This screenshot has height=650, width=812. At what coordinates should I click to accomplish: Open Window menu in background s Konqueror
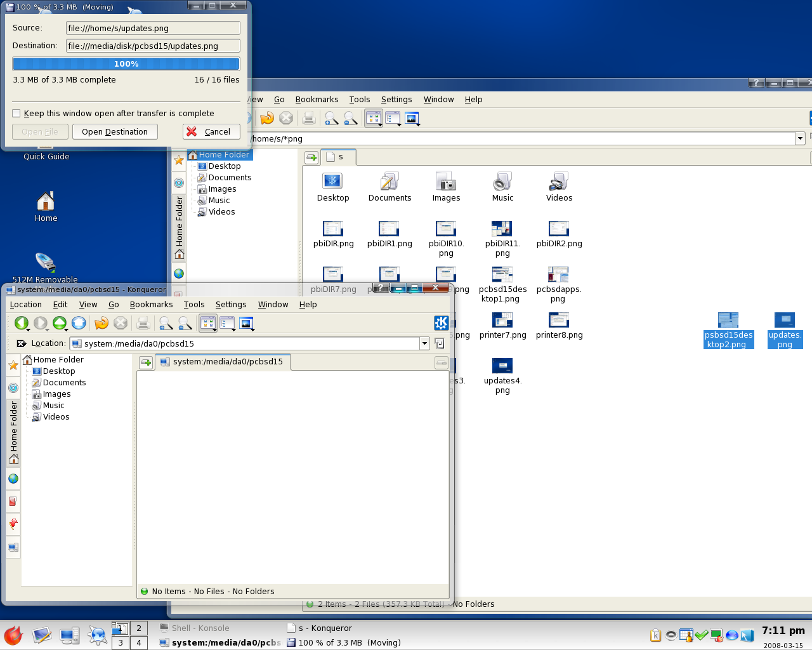click(438, 100)
